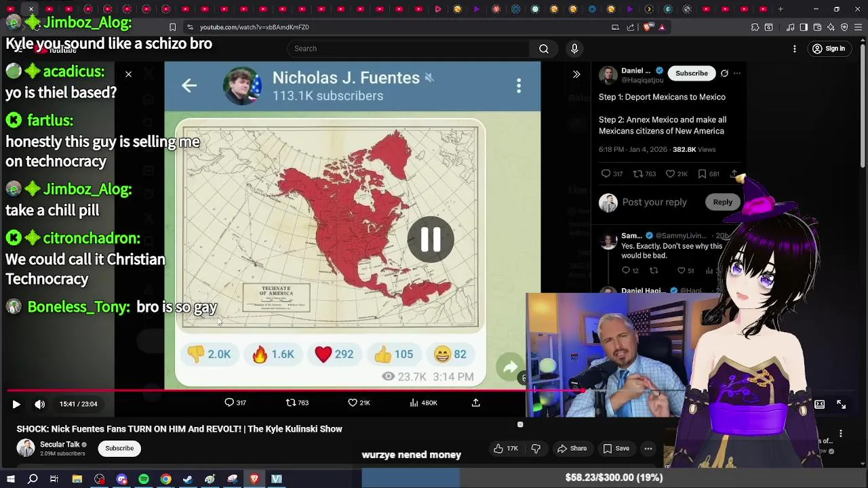Toggle theater mode in the player
Screen dimensions: 868x488
(819, 404)
